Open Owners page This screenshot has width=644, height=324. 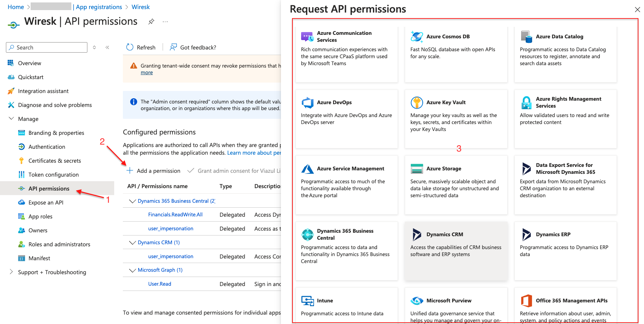38,230
